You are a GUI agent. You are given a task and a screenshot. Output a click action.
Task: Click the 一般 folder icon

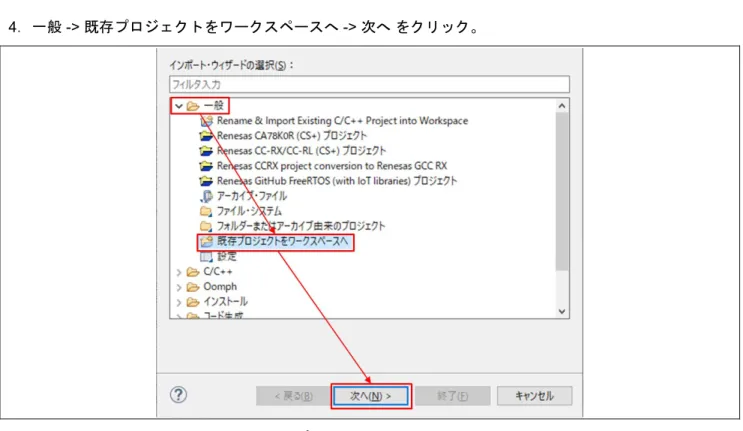(193, 106)
